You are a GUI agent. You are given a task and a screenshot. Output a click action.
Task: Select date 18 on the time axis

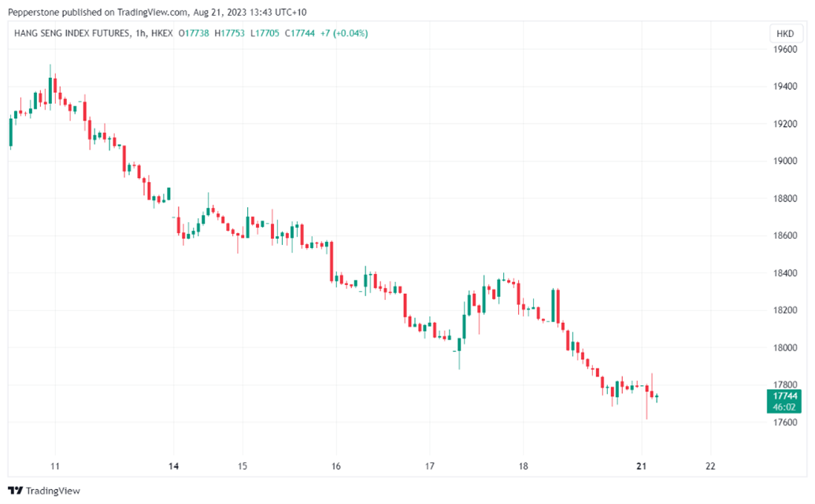tap(523, 466)
